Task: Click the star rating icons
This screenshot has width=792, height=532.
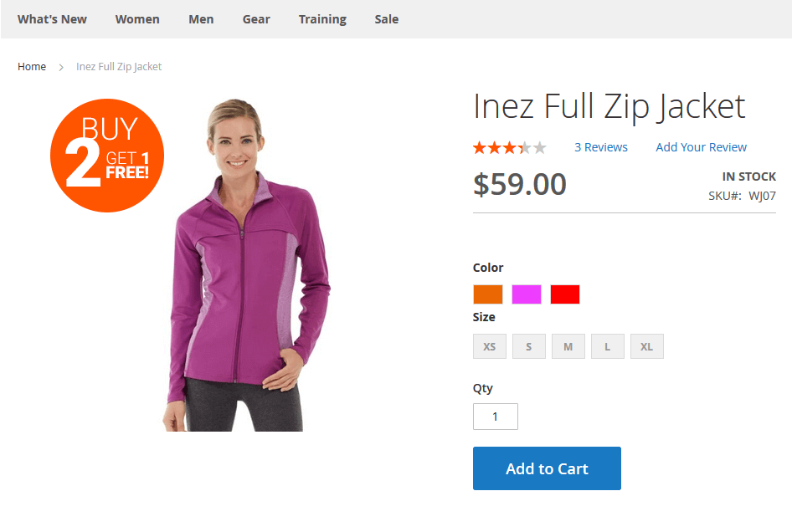Action: coord(510,147)
